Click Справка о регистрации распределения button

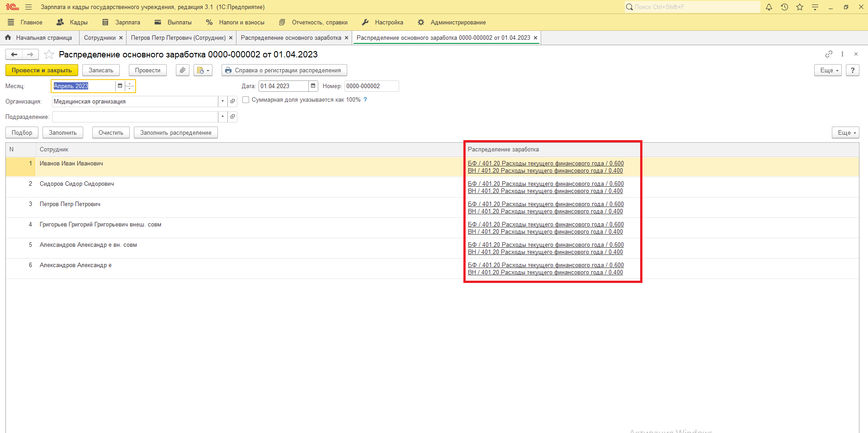point(284,71)
